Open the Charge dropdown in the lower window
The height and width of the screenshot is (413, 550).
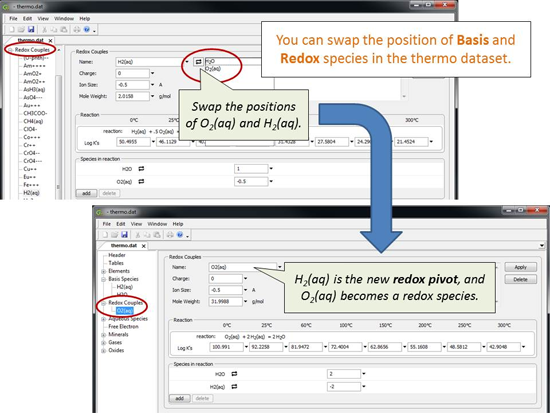click(x=246, y=279)
